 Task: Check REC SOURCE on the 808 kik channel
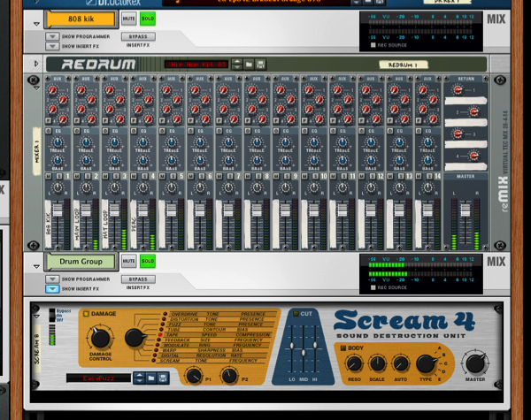[373, 45]
